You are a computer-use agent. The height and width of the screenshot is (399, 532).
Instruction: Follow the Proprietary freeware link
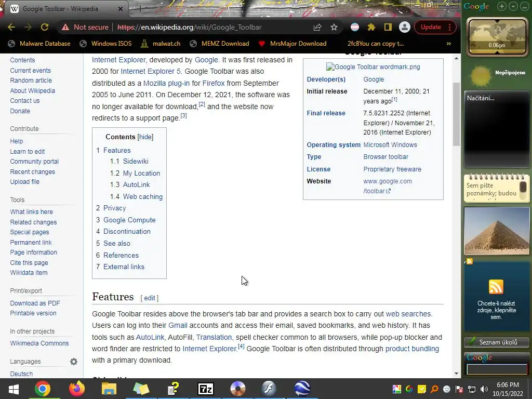[392, 169]
